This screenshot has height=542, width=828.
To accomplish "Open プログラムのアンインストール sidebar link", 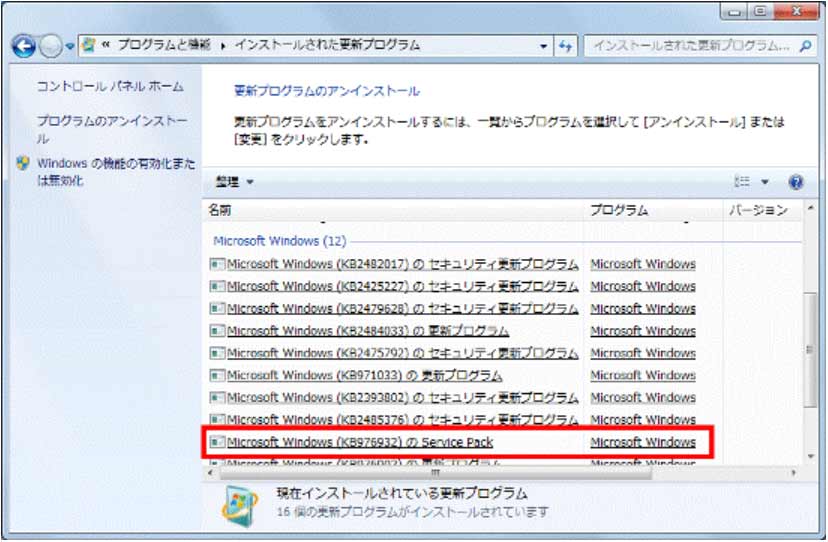I will (x=112, y=129).
